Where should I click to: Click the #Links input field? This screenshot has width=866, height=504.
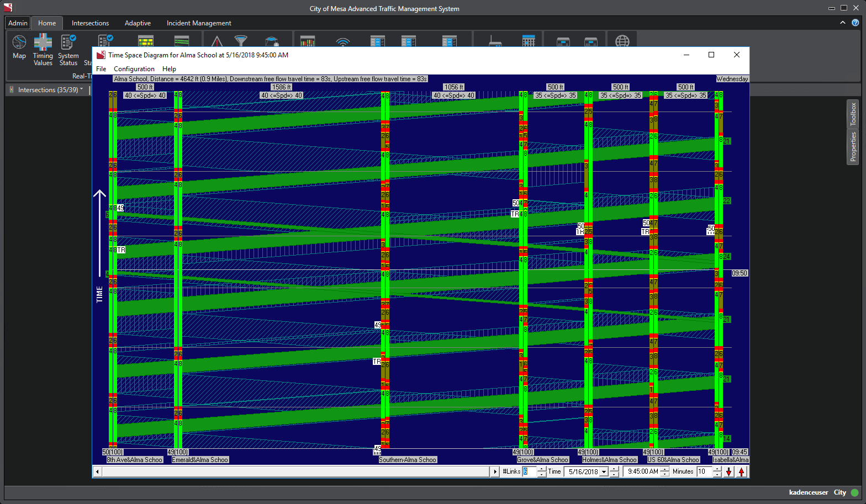pos(529,472)
